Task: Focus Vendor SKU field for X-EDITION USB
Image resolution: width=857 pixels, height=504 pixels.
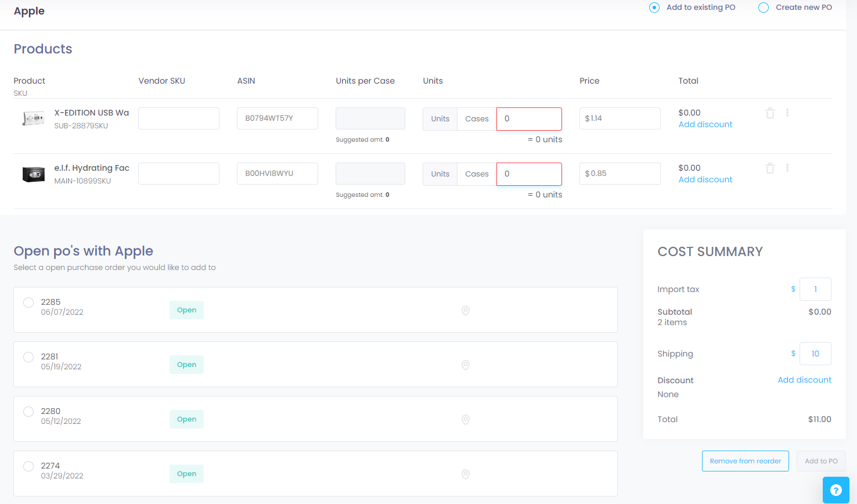Action: pos(179,118)
